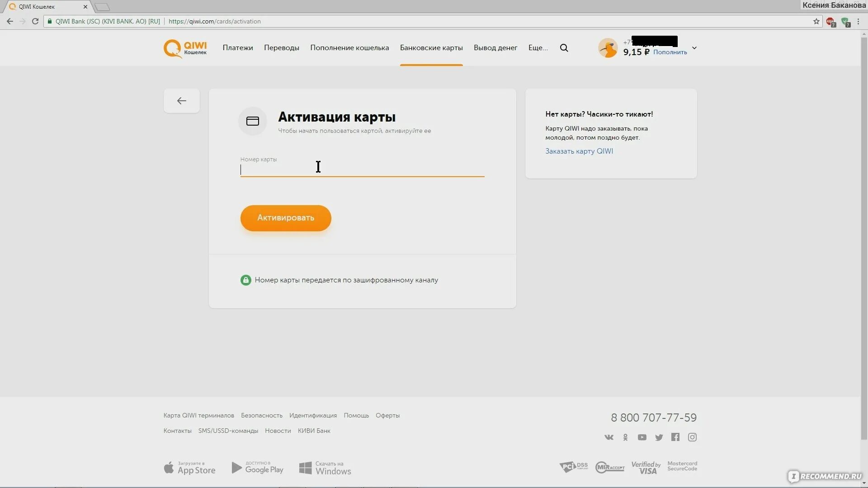Click the Вывод денег menu item
The width and height of the screenshot is (868, 488).
pos(495,47)
